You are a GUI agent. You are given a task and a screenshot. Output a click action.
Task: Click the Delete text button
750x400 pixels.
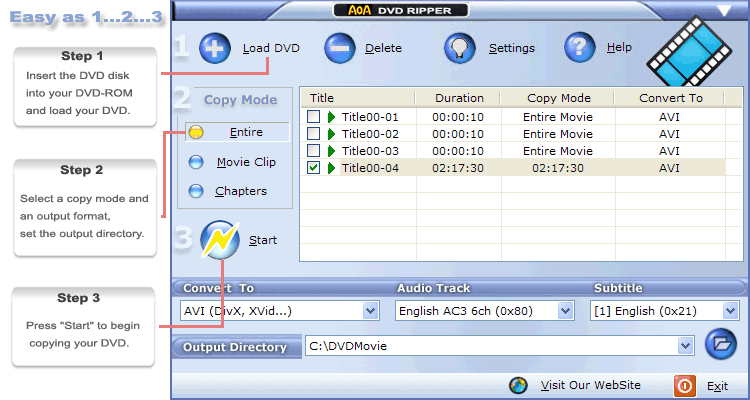pos(383,48)
